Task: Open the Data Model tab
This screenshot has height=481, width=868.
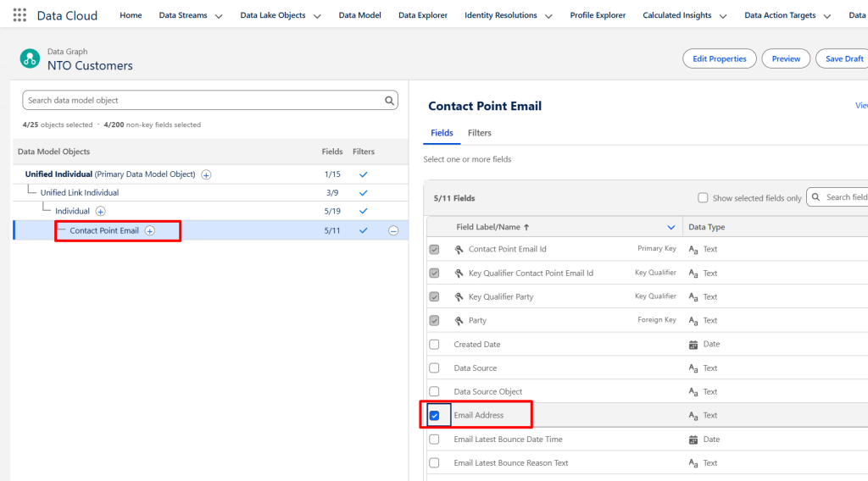Action: tap(359, 15)
